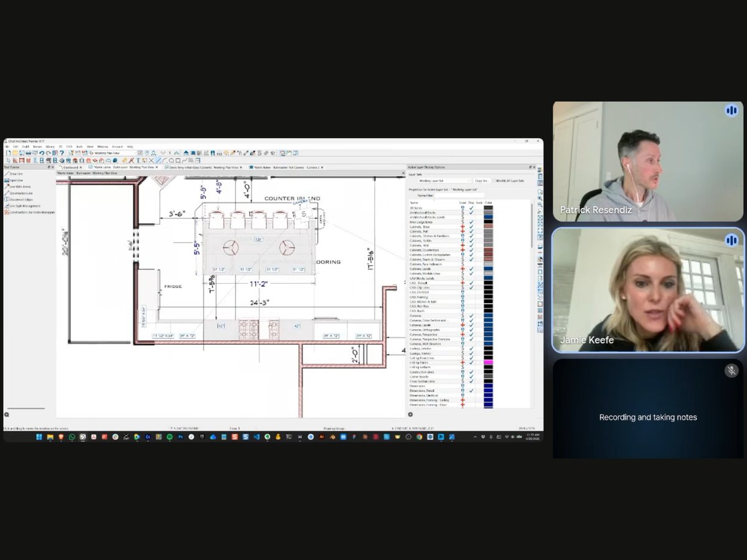Sort layers by Name column header
747x560 pixels.
tap(413, 203)
